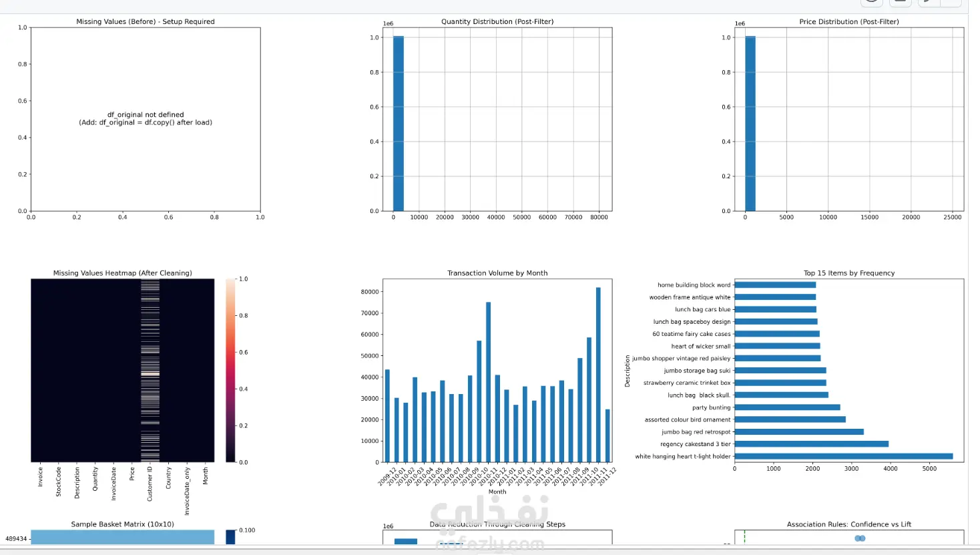The image size is (980, 555).
Task: Click the 'Transaction Volume by Month' title
Action: coord(497,273)
